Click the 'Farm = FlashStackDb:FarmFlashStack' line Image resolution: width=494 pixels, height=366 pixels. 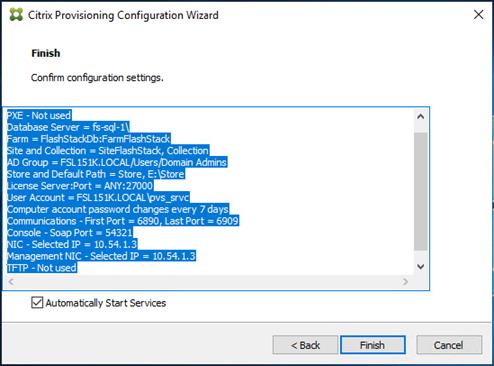89,139
